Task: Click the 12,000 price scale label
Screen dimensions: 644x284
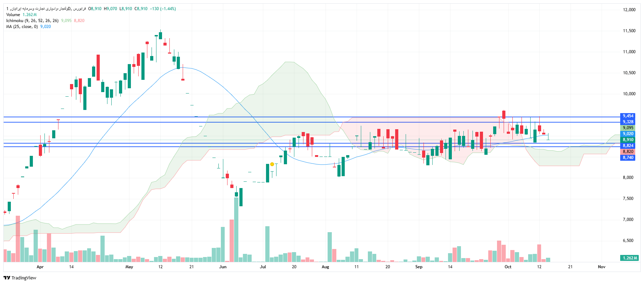Action: point(629,10)
